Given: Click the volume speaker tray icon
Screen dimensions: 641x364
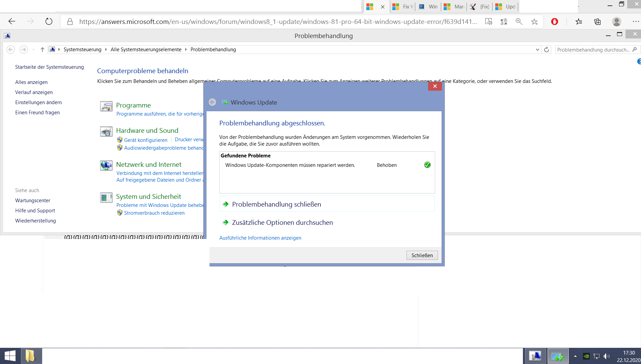Looking at the screenshot, I should [x=607, y=356].
